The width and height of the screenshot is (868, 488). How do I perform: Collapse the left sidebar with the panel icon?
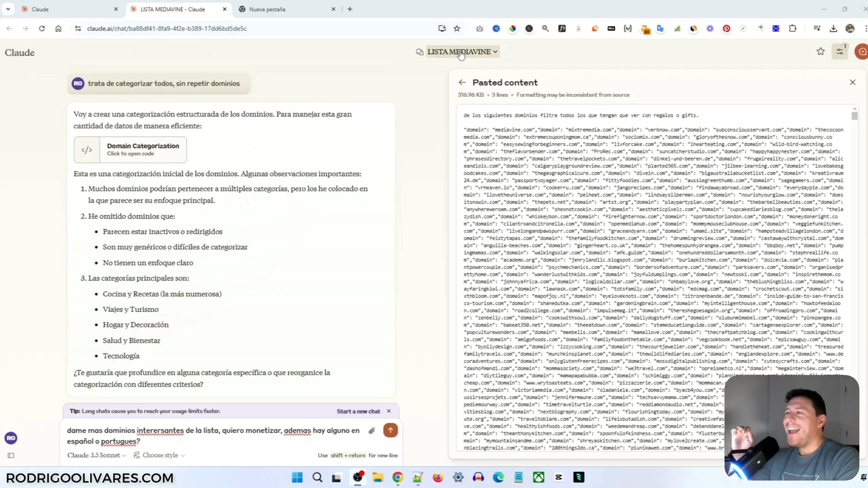11,455
